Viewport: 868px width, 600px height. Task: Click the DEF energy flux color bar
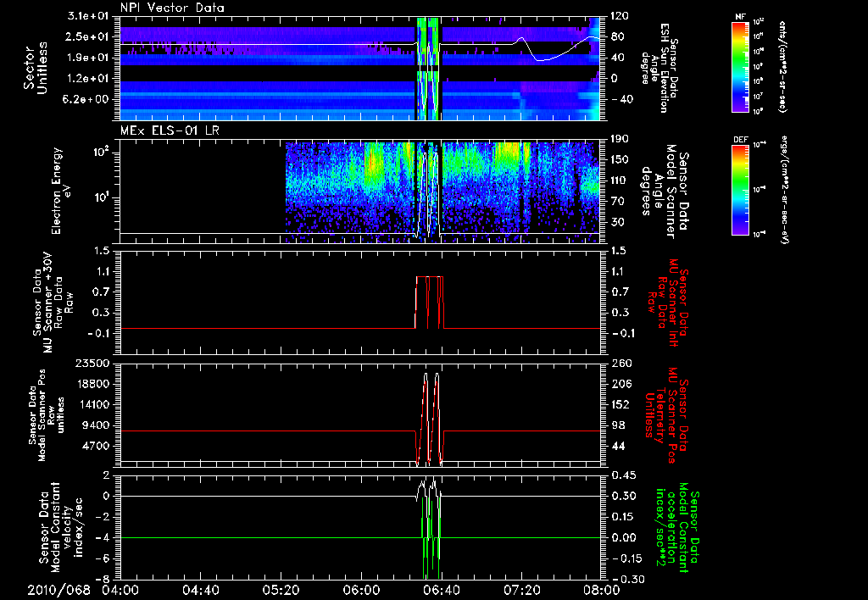[x=741, y=189]
